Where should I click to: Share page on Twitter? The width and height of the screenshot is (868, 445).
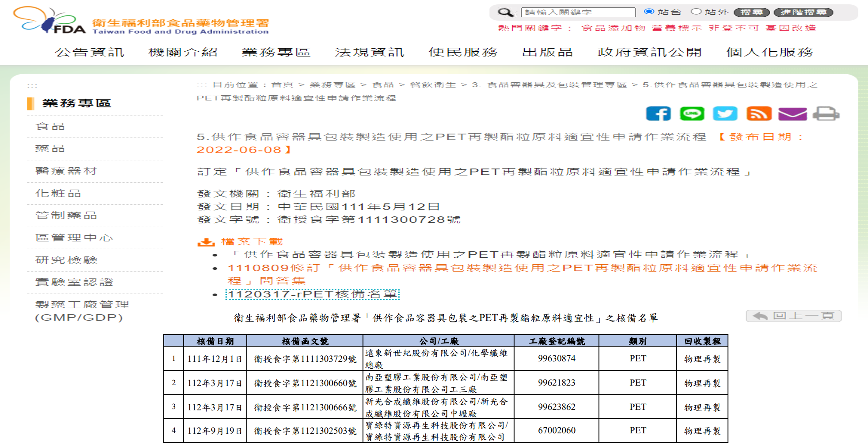point(725,114)
